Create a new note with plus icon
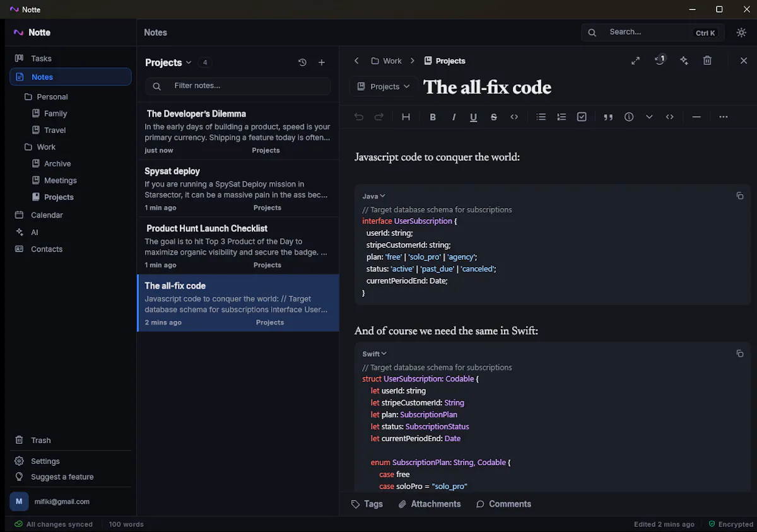The width and height of the screenshot is (757, 532). [322, 62]
